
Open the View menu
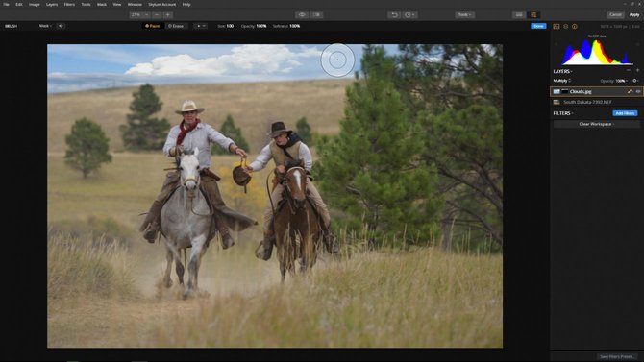117,4
